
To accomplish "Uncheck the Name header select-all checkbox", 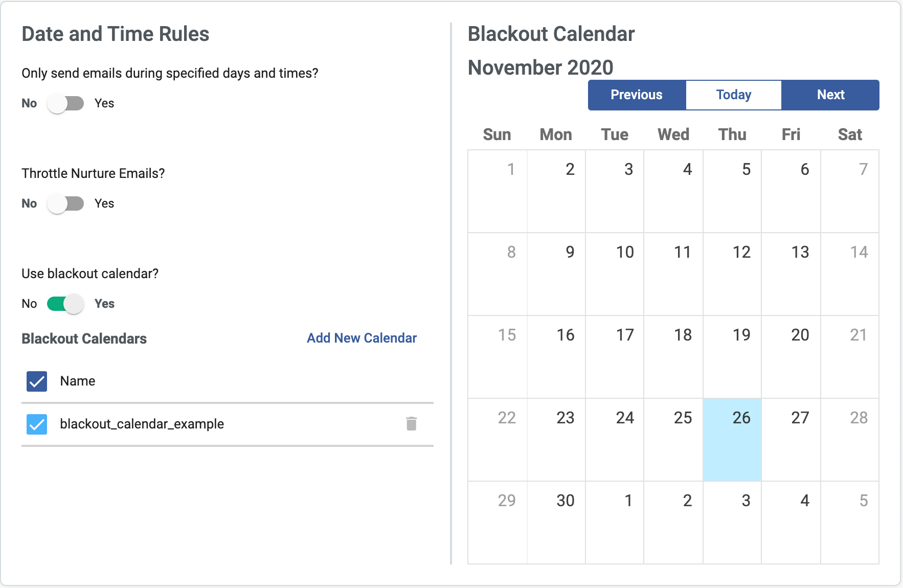I will 37,381.
